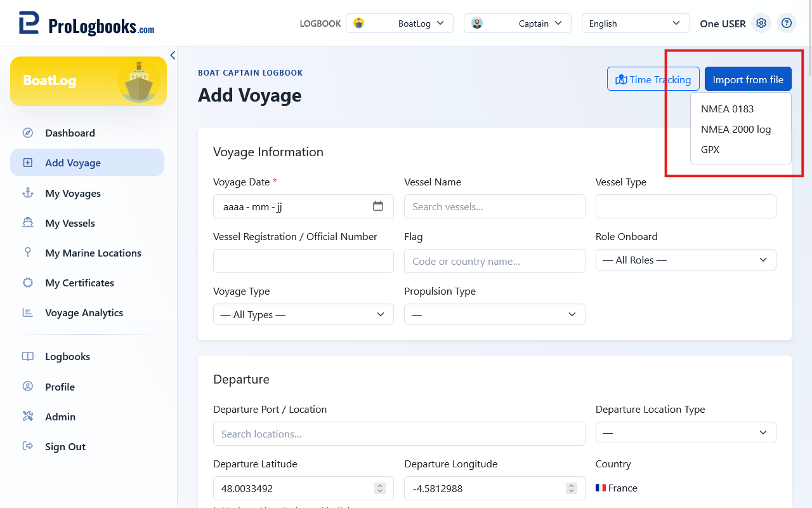The image size is (812, 508).
Task: Click the Departure Longitude field
Action: pyautogui.click(x=495, y=488)
